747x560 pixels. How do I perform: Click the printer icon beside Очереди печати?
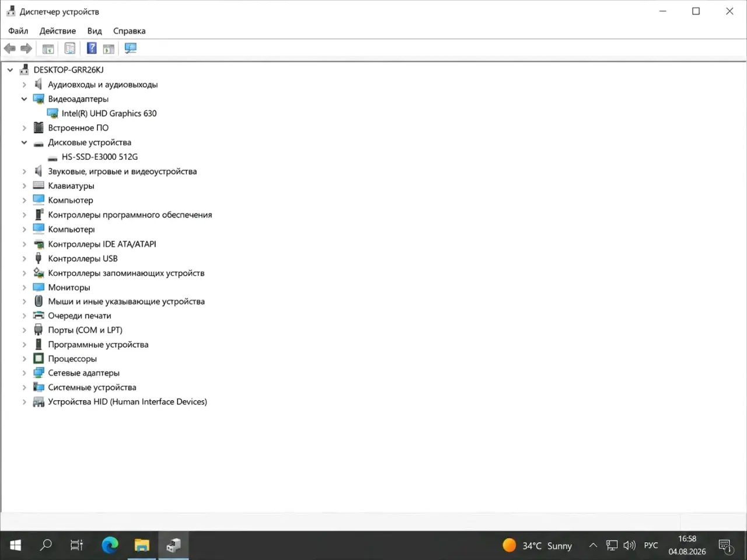pyautogui.click(x=39, y=316)
